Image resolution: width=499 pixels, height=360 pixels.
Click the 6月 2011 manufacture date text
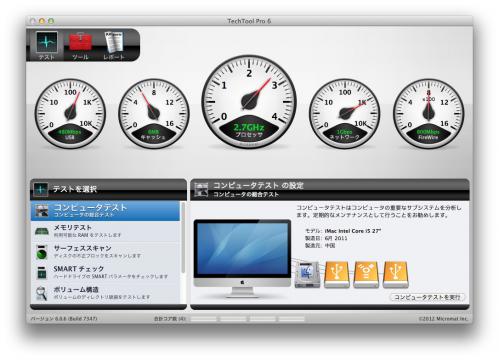(x=336, y=238)
